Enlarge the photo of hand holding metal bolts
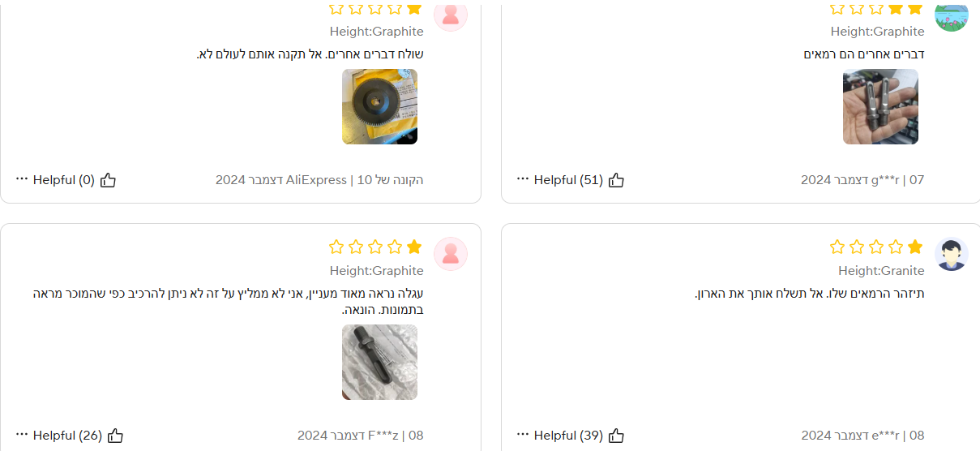The image size is (980, 451). pos(880,107)
